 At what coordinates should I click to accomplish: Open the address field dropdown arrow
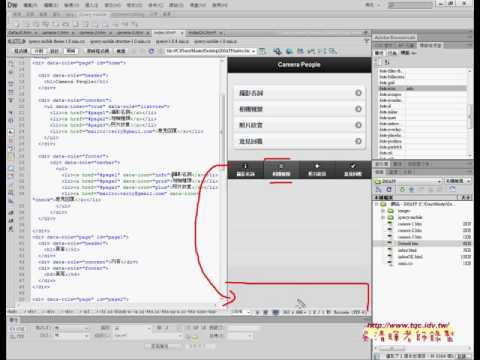[x=254, y=51]
